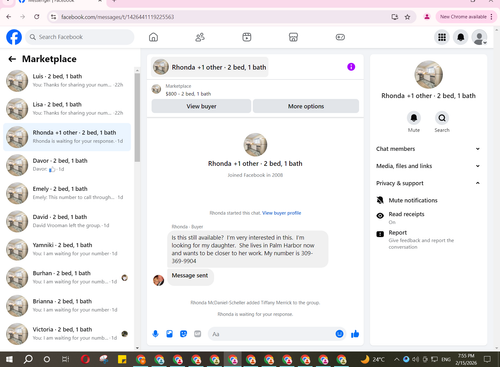500x367 pixels.
Task: Open the Report conversation option
Action: tap(428, 239)
